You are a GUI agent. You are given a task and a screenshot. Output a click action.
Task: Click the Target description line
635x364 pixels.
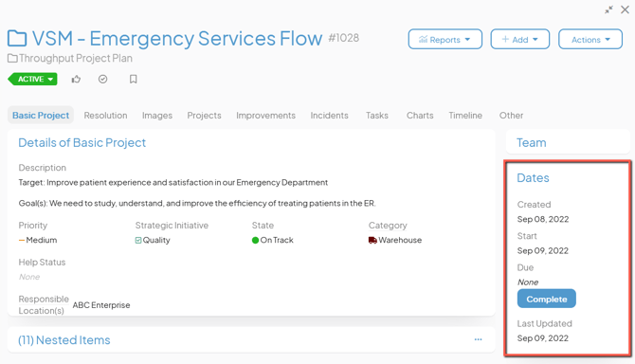click(x=172, y=183)
